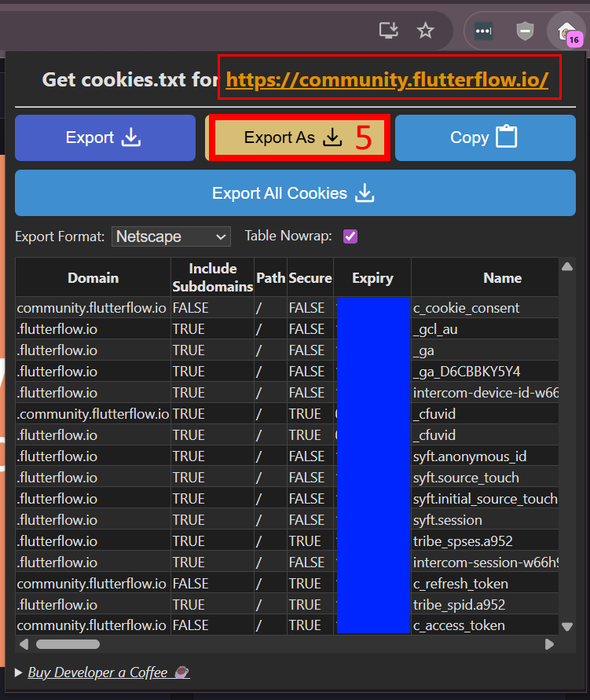This screenshot has height=700, width=590.
Task: Select the _ga_D6CBBKY5Y4 cookie name
Action: tap(467, 372)
